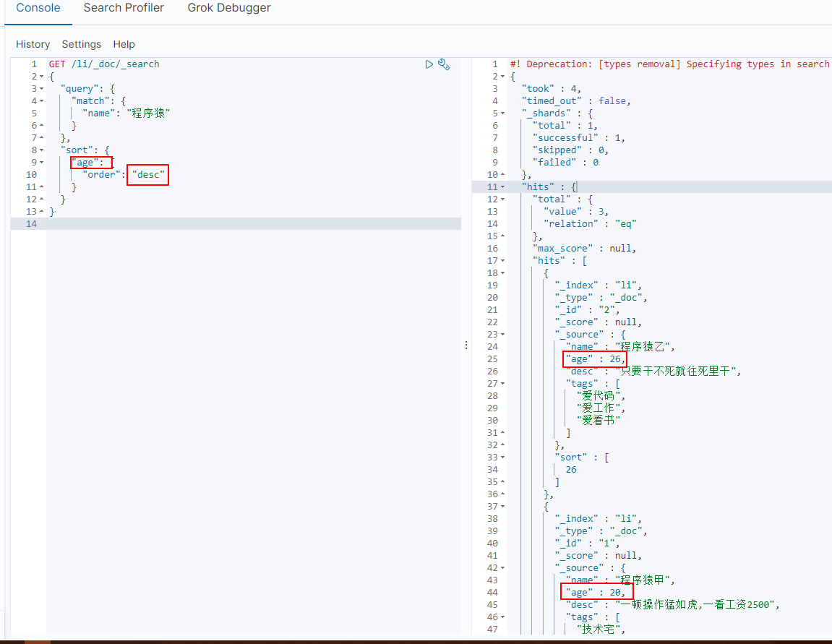Open the Help menu
Image resolution: width=832 pixels, height=644 pixels.
(124, 44)
